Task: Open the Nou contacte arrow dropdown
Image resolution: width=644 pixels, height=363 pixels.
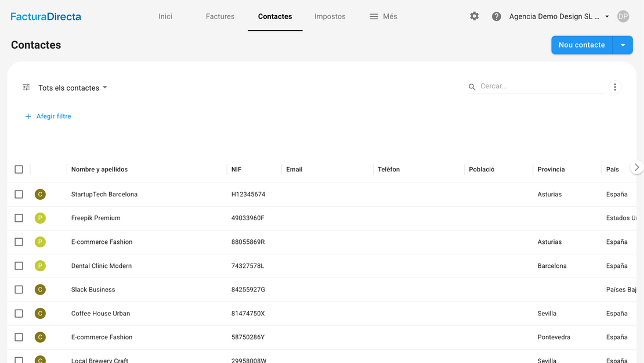Action: click(623, 45)
